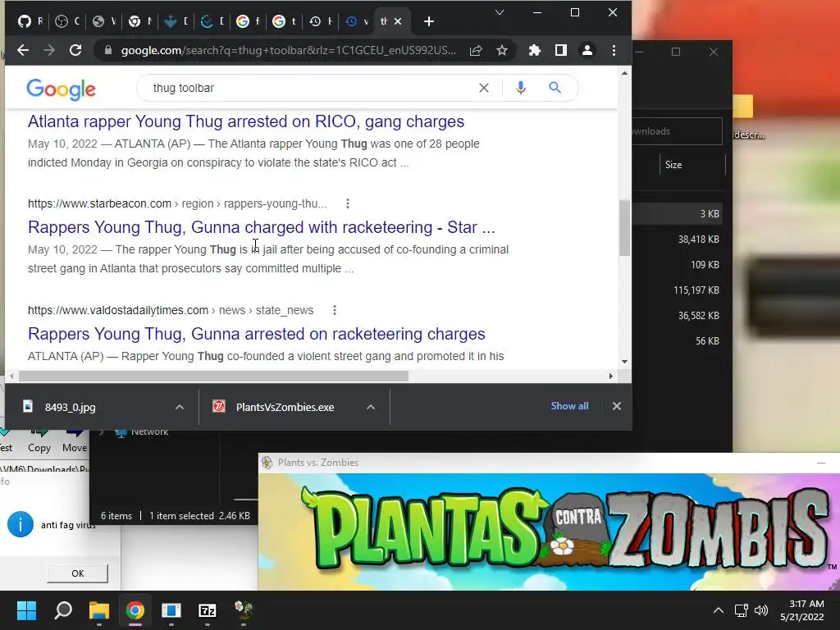The image size is (840, 630).
Task: Open File Explorer from taskbar
Action: [x=99, y=610]
